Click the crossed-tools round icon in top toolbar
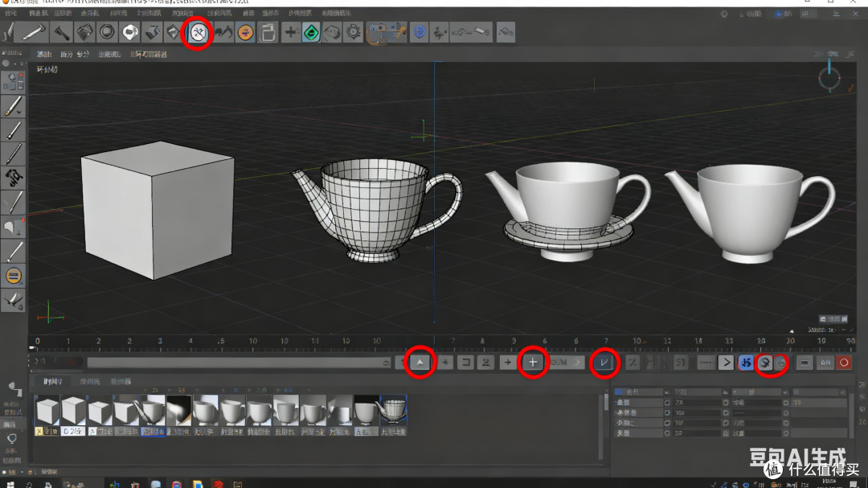This screenshot has width=868, height=488. tap(198, 33)
